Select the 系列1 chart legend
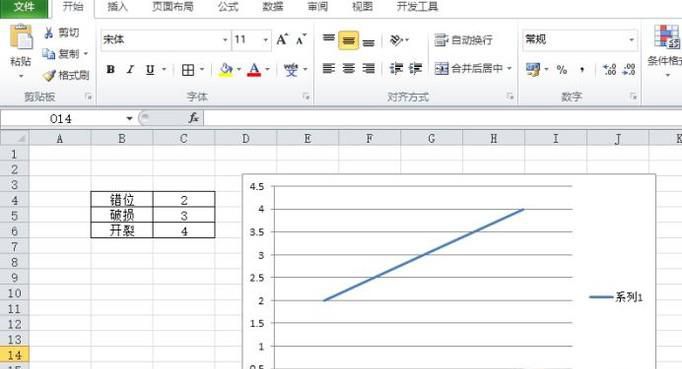This screenshot has height=369, width=682. coord(616,297)
